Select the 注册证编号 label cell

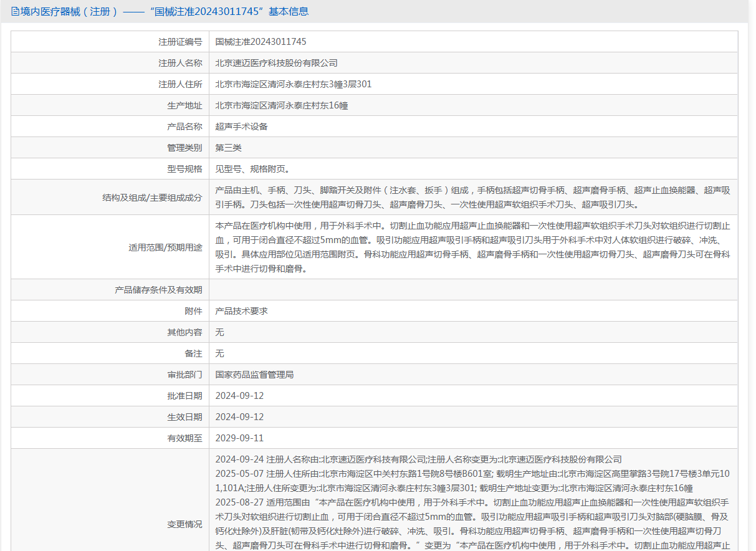110,42
